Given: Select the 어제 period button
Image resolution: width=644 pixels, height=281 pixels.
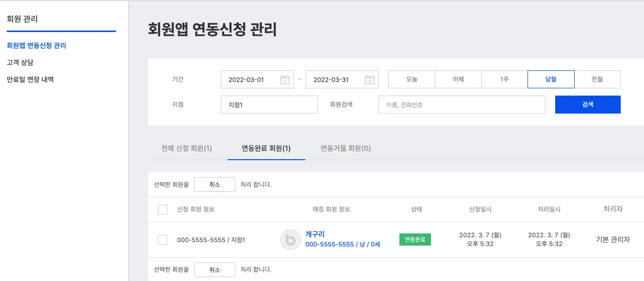Looking at the screenshot, I should point(458,80).
